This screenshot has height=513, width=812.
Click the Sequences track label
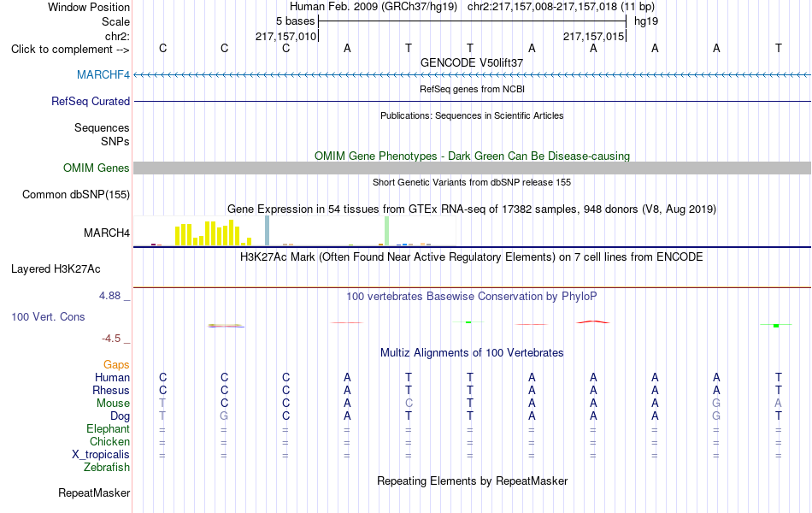pos(102,127)
